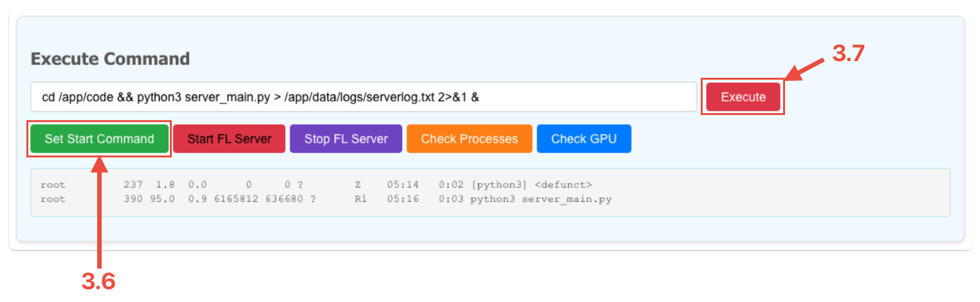Run the orange Check Processes button
The image size is (980, 302).
click(x=469, y=139)
